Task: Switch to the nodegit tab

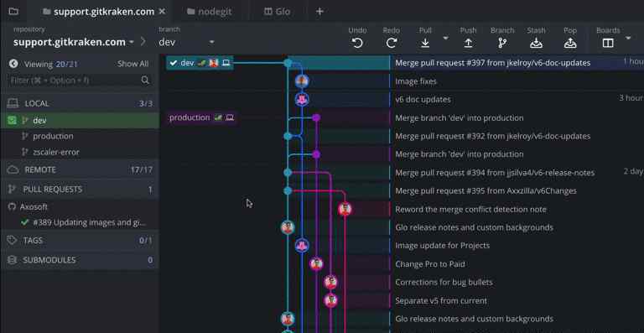Action: [209, 12]
